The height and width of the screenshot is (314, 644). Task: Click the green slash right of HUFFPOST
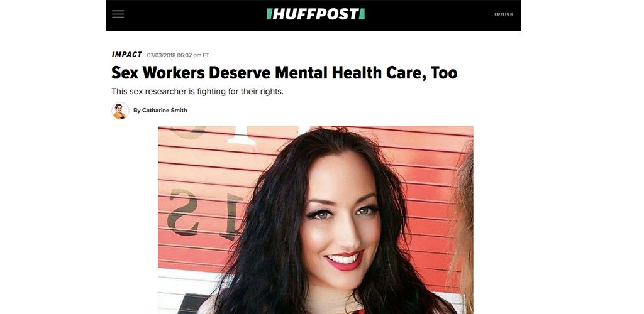tap(362, 14)
